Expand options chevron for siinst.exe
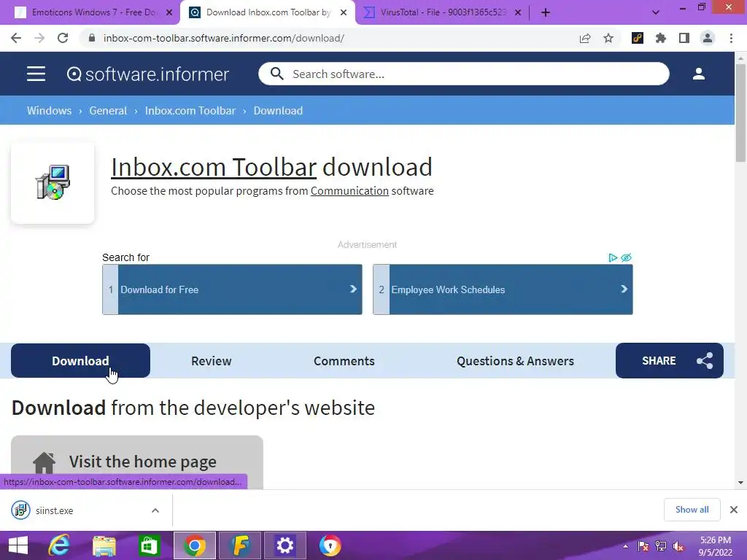The height and width of the screenshot is (560, 747). coord(155,510)
